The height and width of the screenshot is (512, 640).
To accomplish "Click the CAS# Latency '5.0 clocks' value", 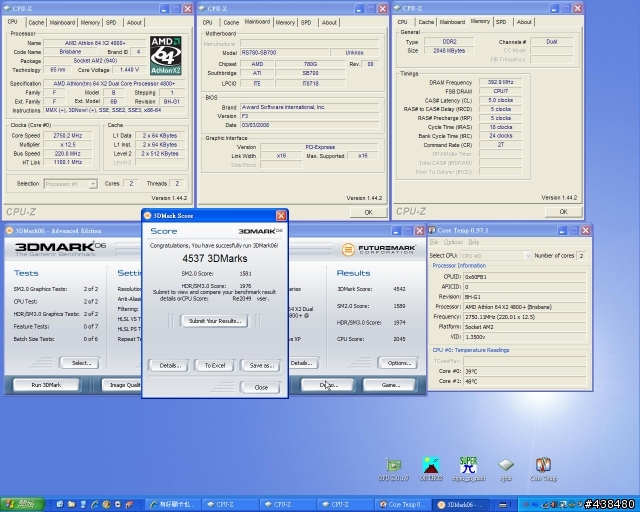I will [500, 100].
